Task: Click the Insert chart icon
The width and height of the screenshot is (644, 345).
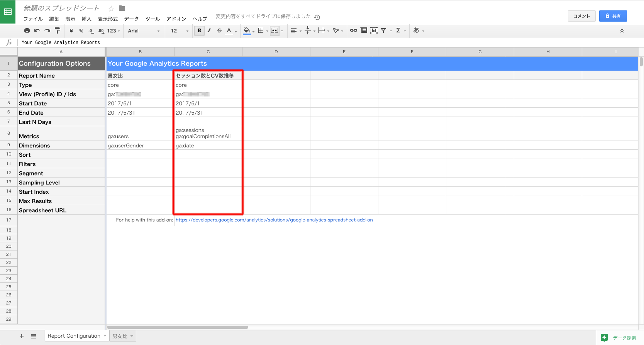Action: [x=374, y=30]
